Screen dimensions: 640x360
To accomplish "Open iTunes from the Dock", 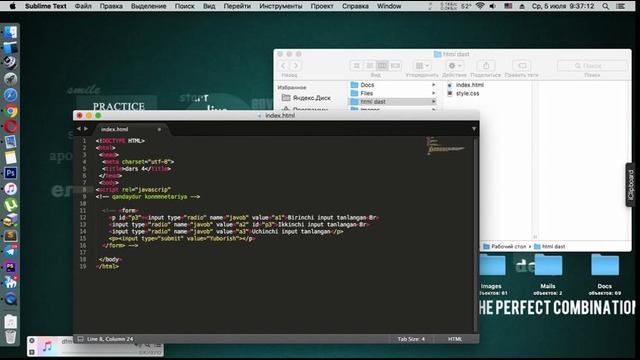I will tap(11, 189).
